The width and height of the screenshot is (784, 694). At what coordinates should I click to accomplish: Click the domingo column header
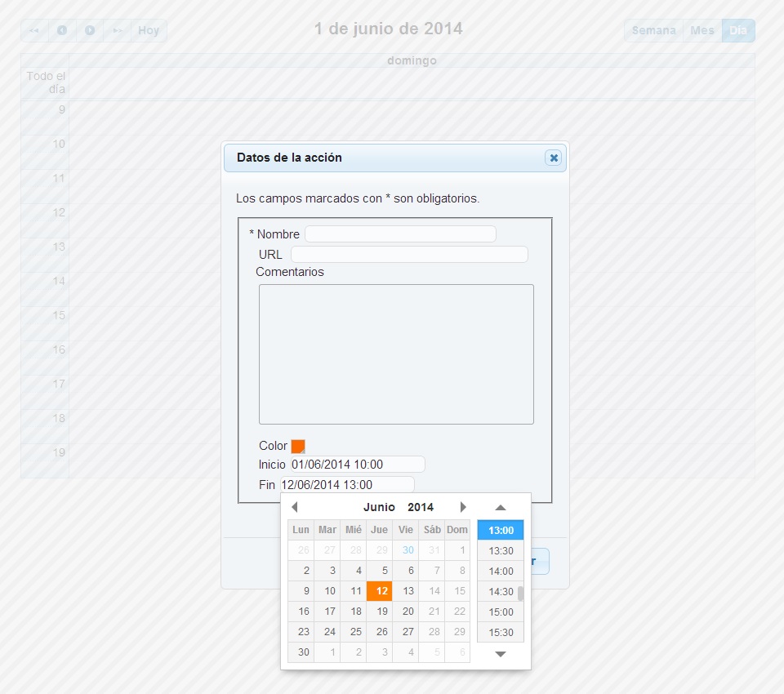pyautogui.click(x=412, y=60)
